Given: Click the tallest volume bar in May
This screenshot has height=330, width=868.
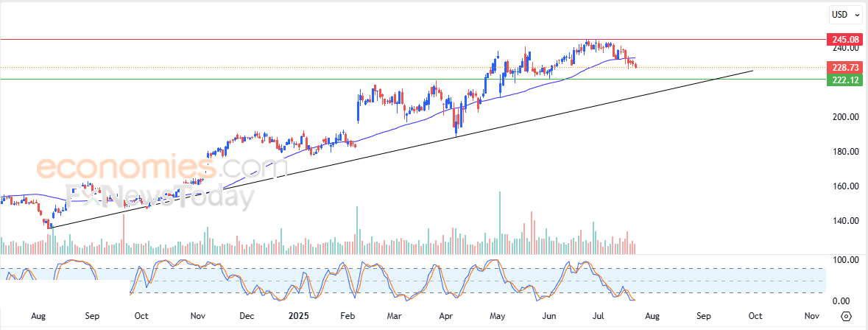Looking at the screenshot, I should [500, 222].
